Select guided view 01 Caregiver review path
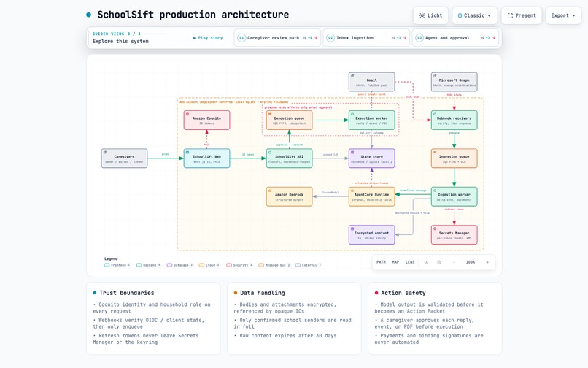The height and width of the screenshot is (368, 588). (277, 37)
